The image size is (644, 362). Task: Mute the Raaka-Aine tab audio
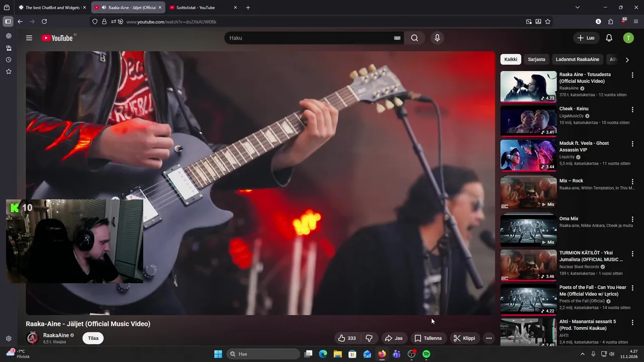[x=104, y=8]
